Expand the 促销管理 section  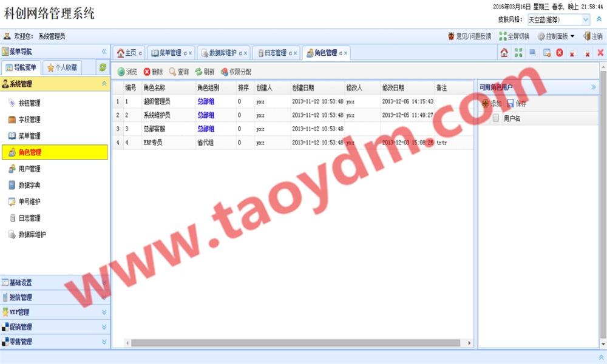55,327
